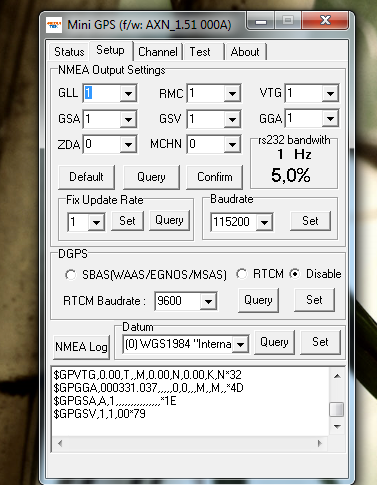Image resolution: width=377 pixels, height=485 pixels.
Task: Open the RMC rate dropdown arrow
Action: 232,93
